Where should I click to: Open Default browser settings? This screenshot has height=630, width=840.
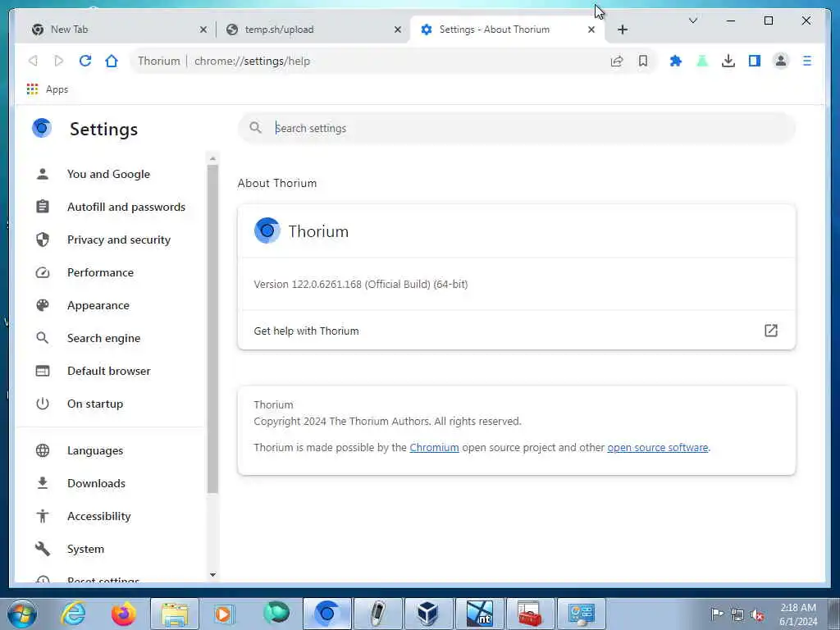110,371
